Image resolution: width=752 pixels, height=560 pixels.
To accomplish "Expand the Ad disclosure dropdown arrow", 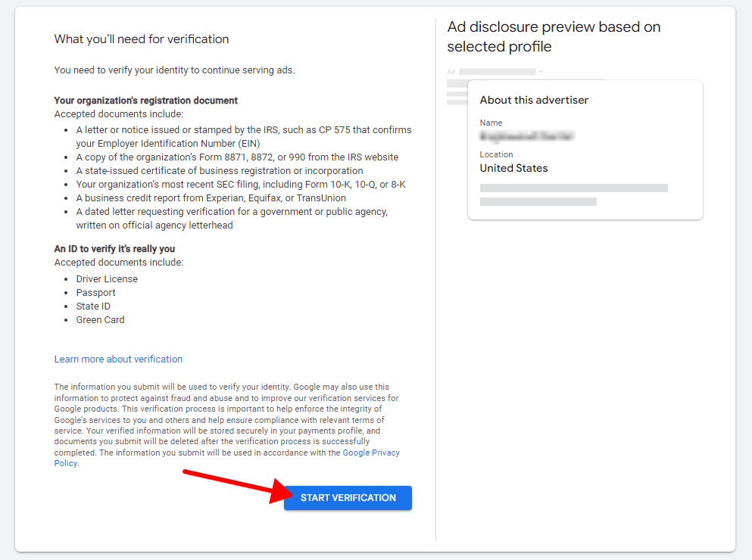I will coord(539,71).
